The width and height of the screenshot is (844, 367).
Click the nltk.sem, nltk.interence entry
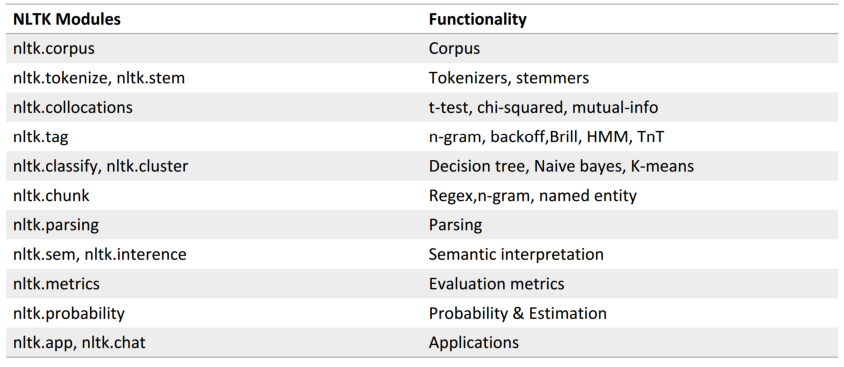[100, 254]
